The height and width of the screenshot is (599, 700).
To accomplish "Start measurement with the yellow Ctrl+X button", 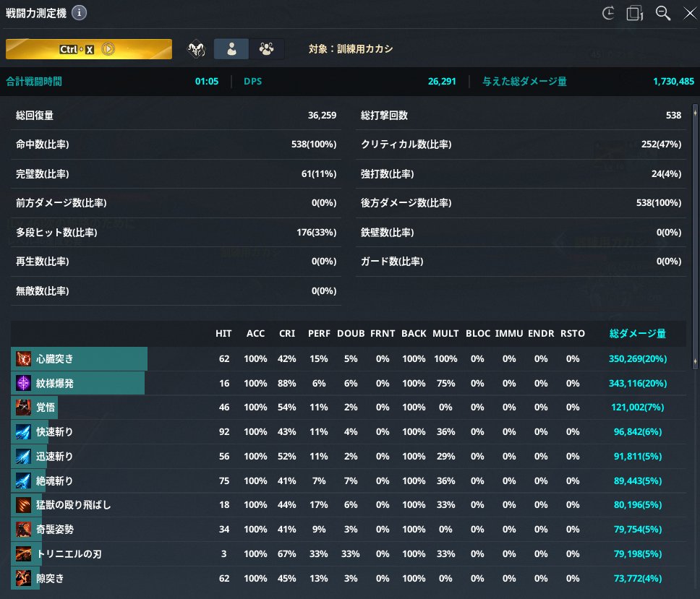I will [89, 49].
